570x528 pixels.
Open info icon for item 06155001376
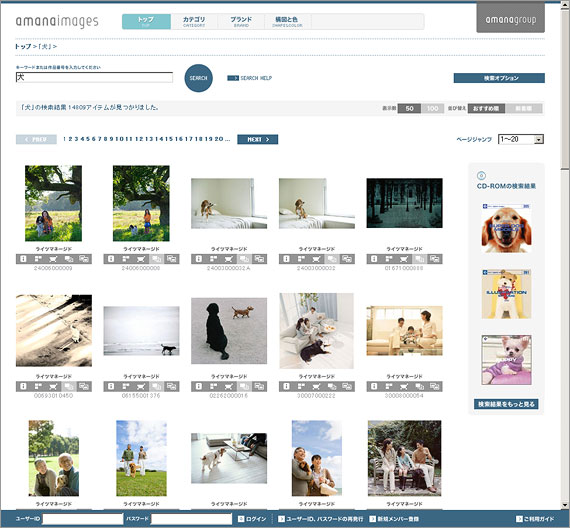tap(111, 386)
